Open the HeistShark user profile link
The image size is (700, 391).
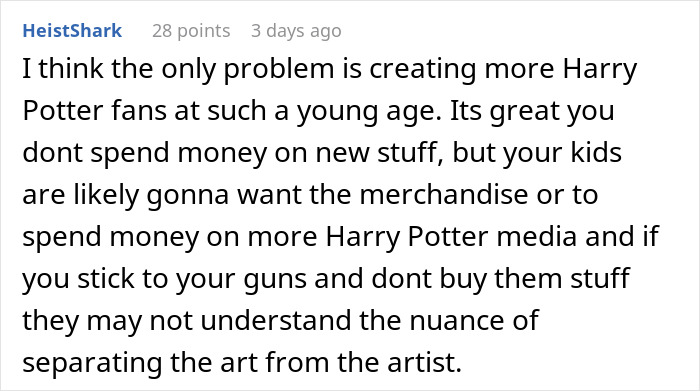(72, 31)
